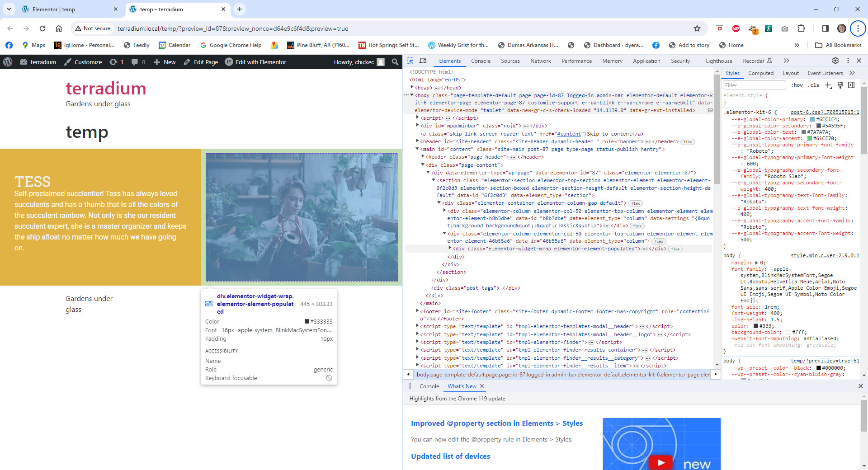This screenshot has height=470, width=868.
Task: Expand the bookmarks overflow chevron
Action: coord(797,45)
